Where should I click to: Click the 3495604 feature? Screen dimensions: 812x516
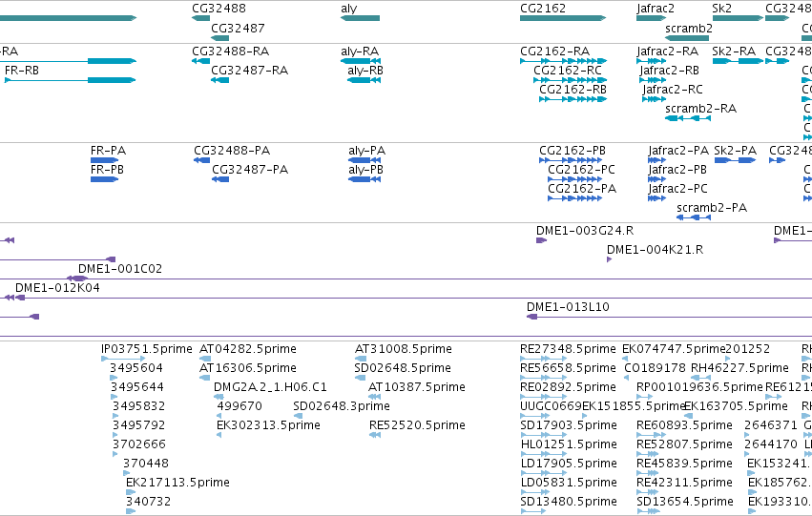[114, 378]
